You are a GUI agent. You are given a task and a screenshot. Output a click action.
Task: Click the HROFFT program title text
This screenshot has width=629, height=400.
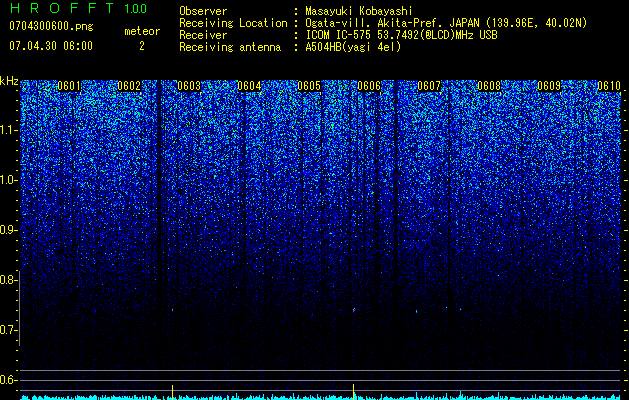click(63, 8)
